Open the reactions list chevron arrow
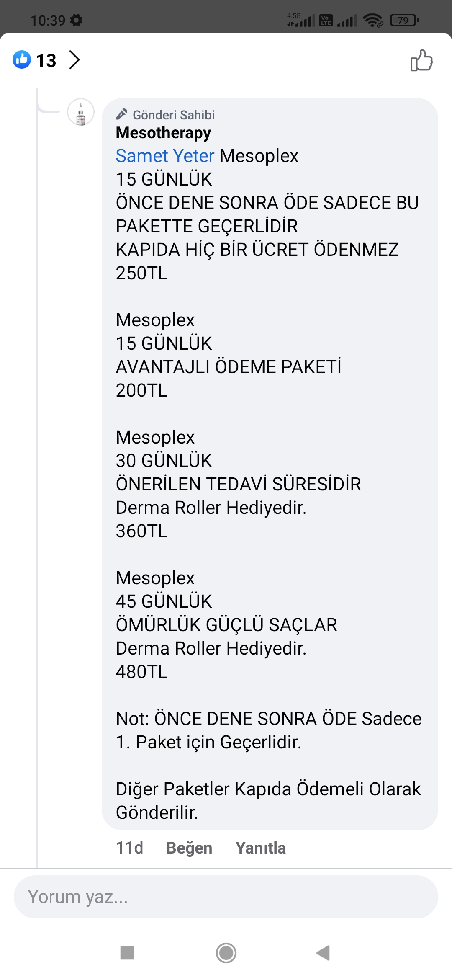Viewport: 452px width, 980px height. click(x=74, y=59)
